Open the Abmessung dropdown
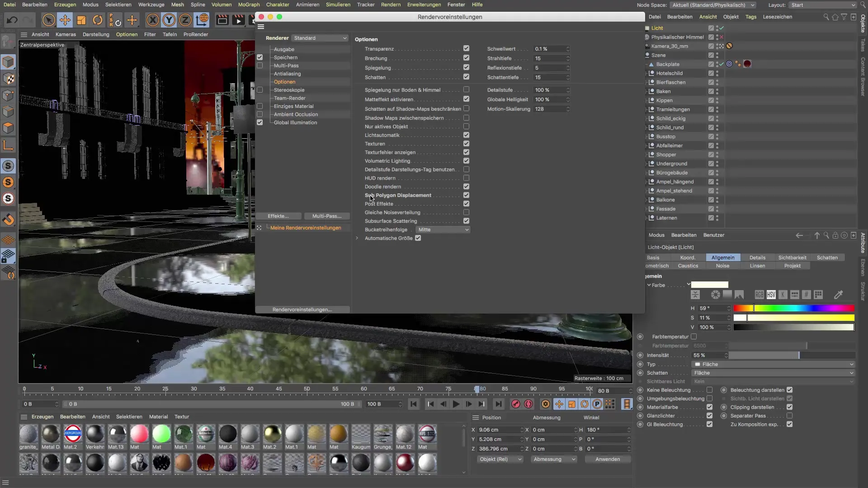868x488 pixels. pyautogui.click(x=554, y=459)
